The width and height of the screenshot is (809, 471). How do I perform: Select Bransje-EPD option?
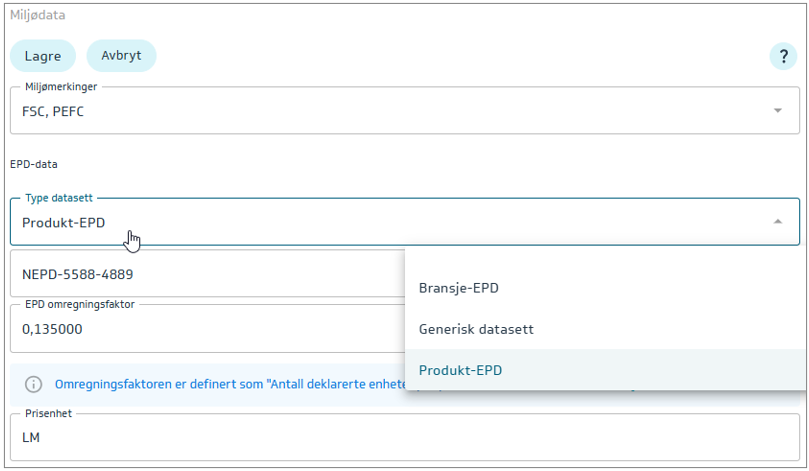click(605, 288)
